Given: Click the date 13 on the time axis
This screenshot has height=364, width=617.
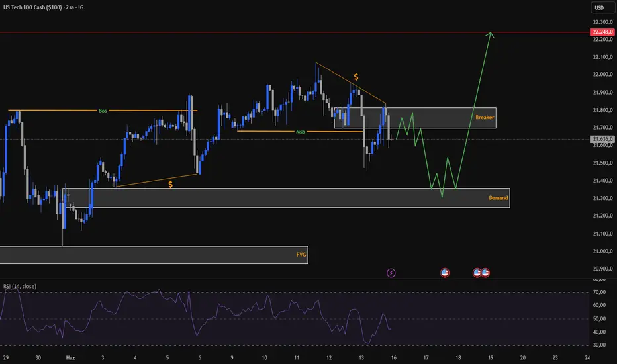Looking at the screenshot, I should (x=361, y=357).
